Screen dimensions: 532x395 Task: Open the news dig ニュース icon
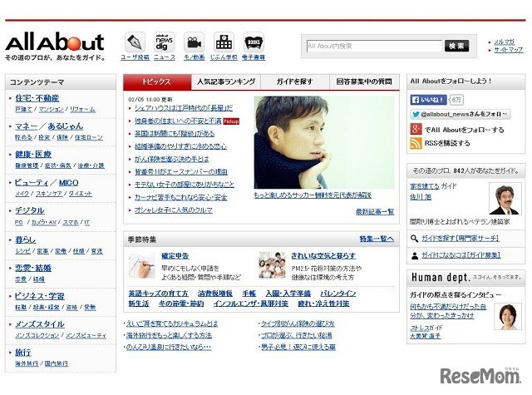pyautogui.click(x=165, y=42)
